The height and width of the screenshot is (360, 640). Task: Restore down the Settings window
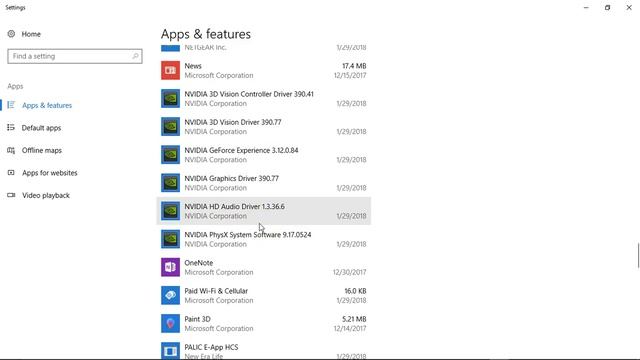pyautogui.click(x=607, y=7)
